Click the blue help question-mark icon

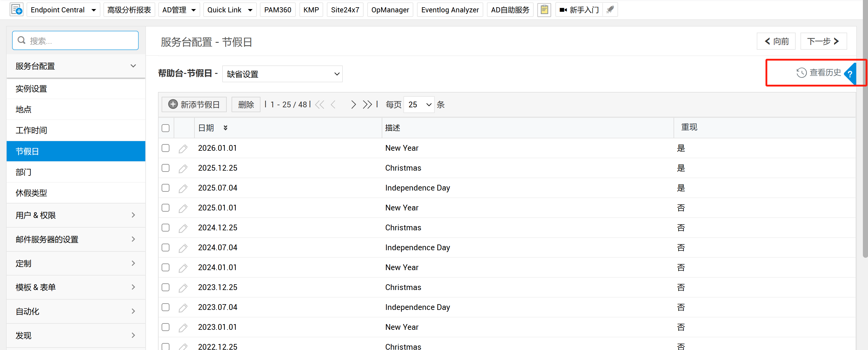pyautogui.click(x=851, y=74)
